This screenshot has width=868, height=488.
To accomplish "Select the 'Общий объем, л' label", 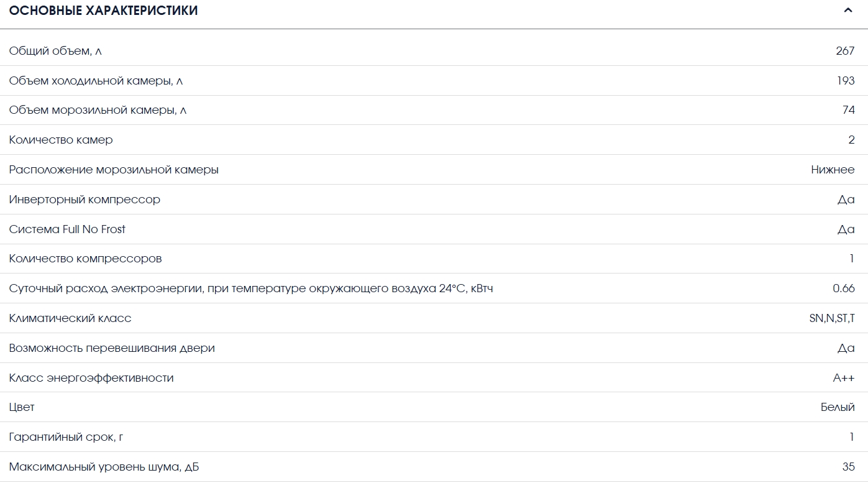I will (x=55, y=51).
